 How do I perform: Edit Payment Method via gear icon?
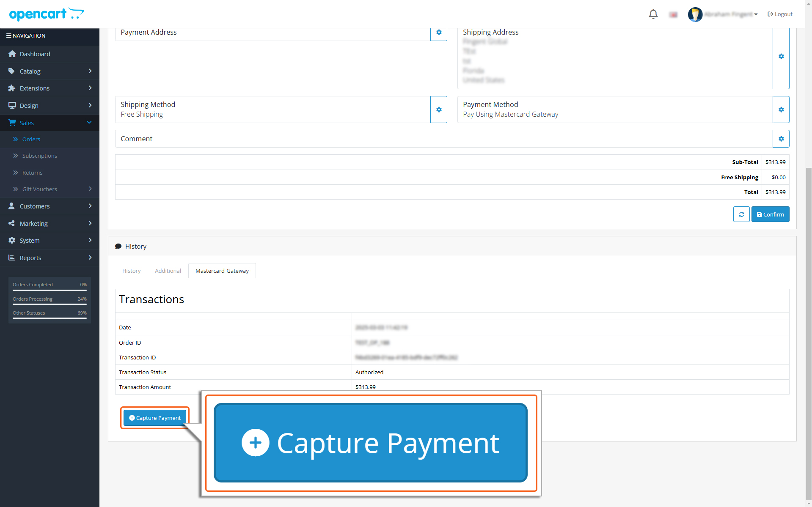[x=781, y=110]
